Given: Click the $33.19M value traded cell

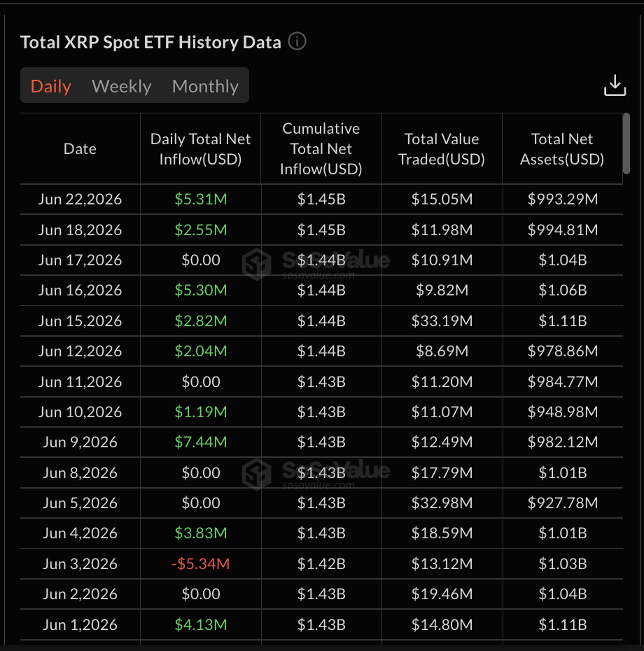Looking at the screenshot, I should (x=442, y=321).
